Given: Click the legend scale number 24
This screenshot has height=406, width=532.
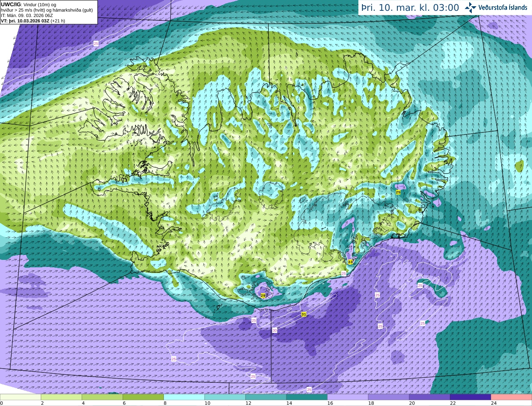Looking at the screenshot, I should point(494,403).
